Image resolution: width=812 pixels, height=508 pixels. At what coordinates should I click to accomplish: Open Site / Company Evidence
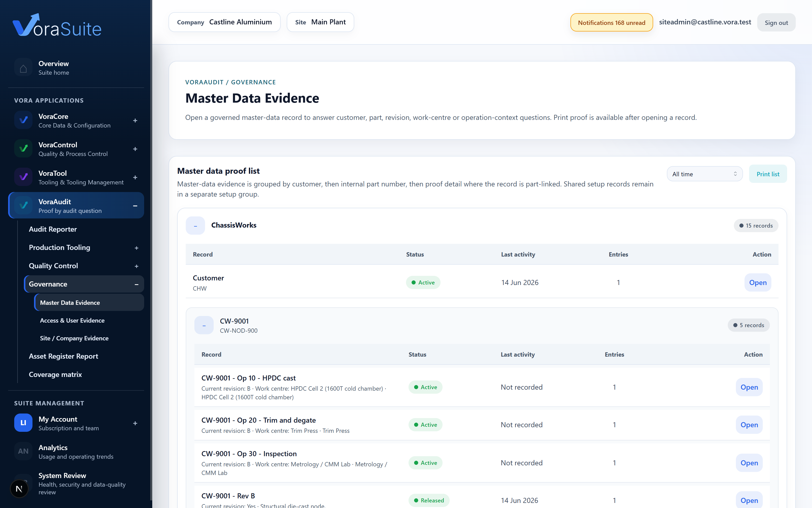tap(89, 338)
